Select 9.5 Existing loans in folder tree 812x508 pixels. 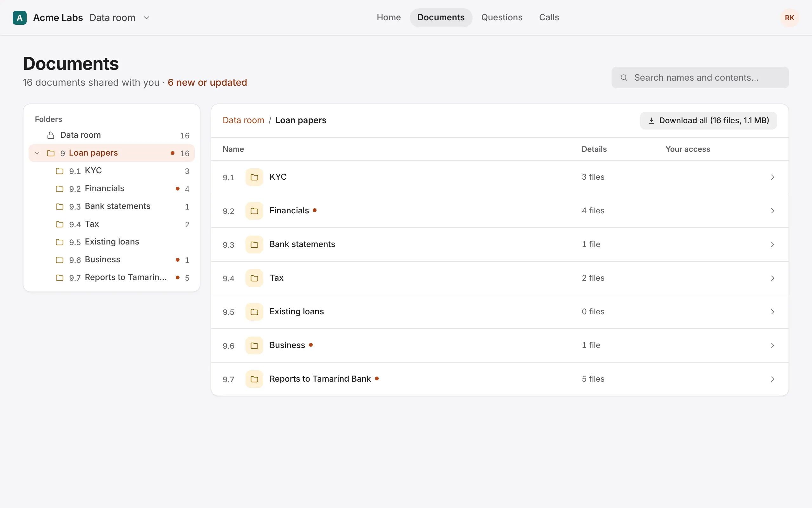pyautogui.click(x=112, y=242)
